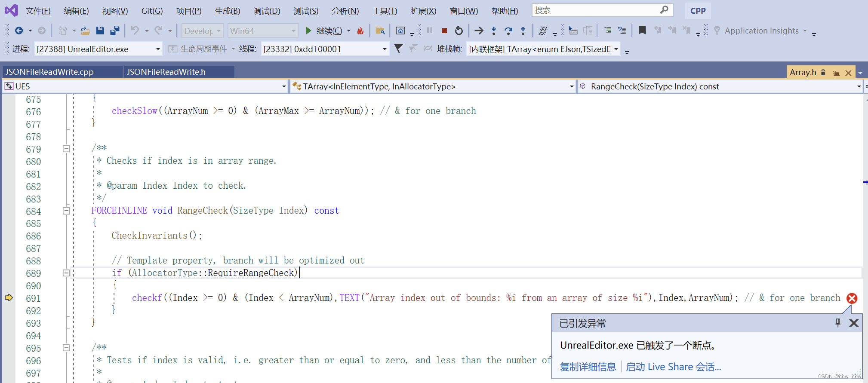Collapse the comment block at line 695
The height and width of the screenshot is (383, 868).
coord(66,348)
